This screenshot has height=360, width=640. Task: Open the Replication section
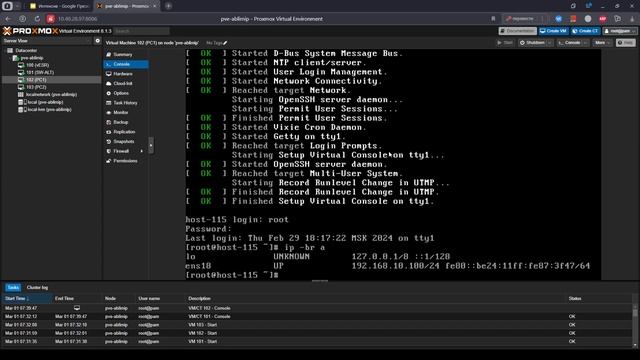[124, 132]
